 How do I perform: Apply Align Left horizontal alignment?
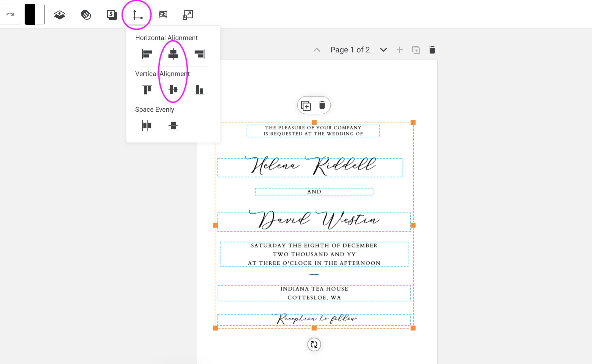click(147, 54)
